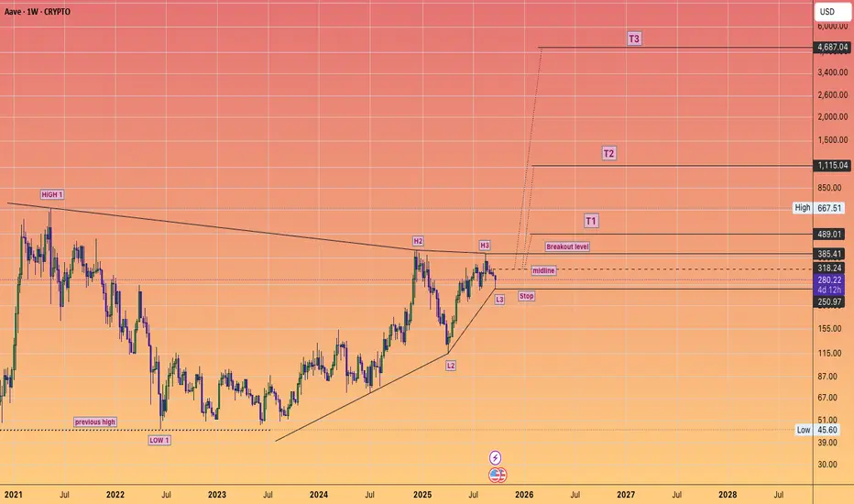Select the LOW 1 annotation label
The image size is (854, 504).
point(159,440)
